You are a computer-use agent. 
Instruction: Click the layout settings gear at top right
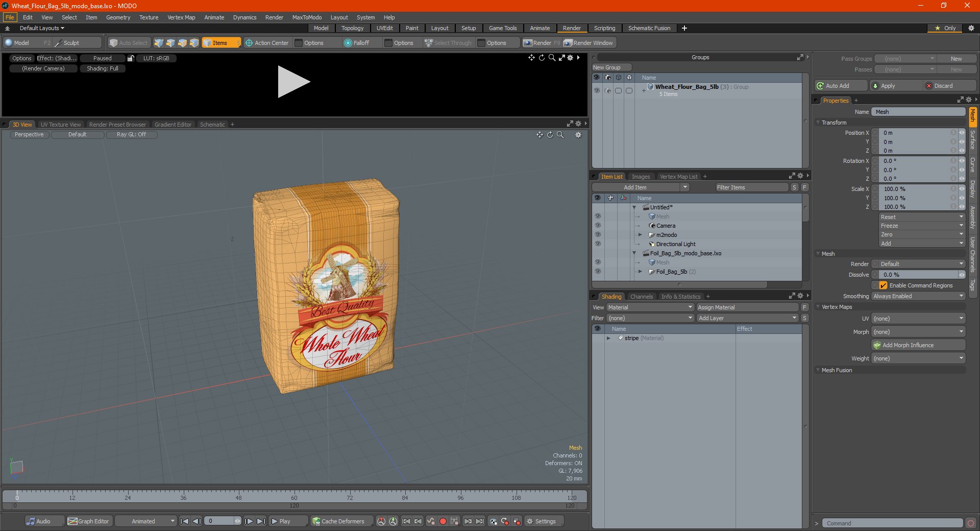pyautogui.click(x=971, y=28)
